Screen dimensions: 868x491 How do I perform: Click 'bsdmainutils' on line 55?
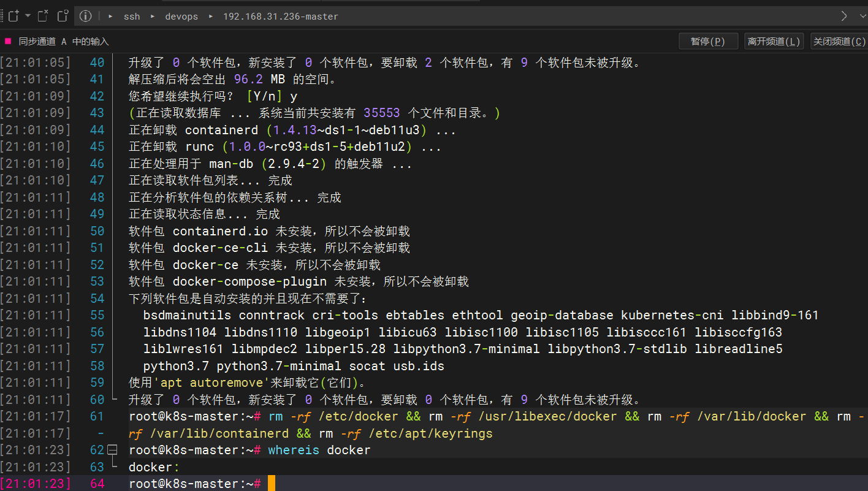point(187,316)
